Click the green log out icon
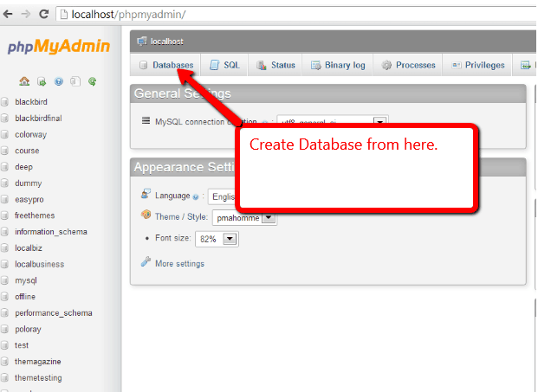The width and height of the screenshot is (538, 392). [x=42, y=81]
